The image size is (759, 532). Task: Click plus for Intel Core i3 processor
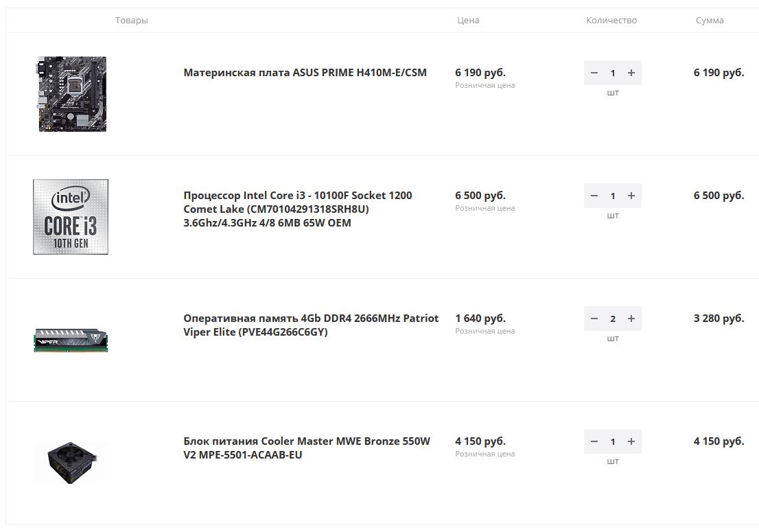coord(631,196)
